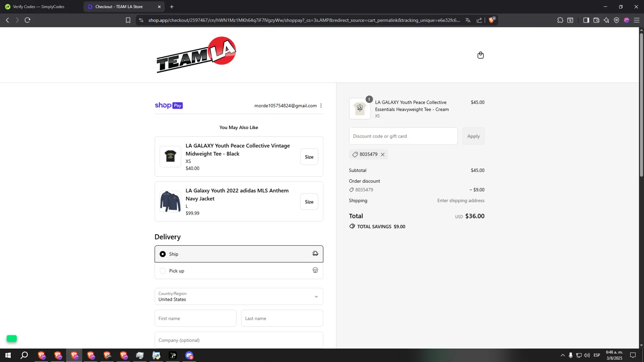This screenshot has width=644, height=362.
Task: Click the Discount code or gift card field
Action: point(403,136)
